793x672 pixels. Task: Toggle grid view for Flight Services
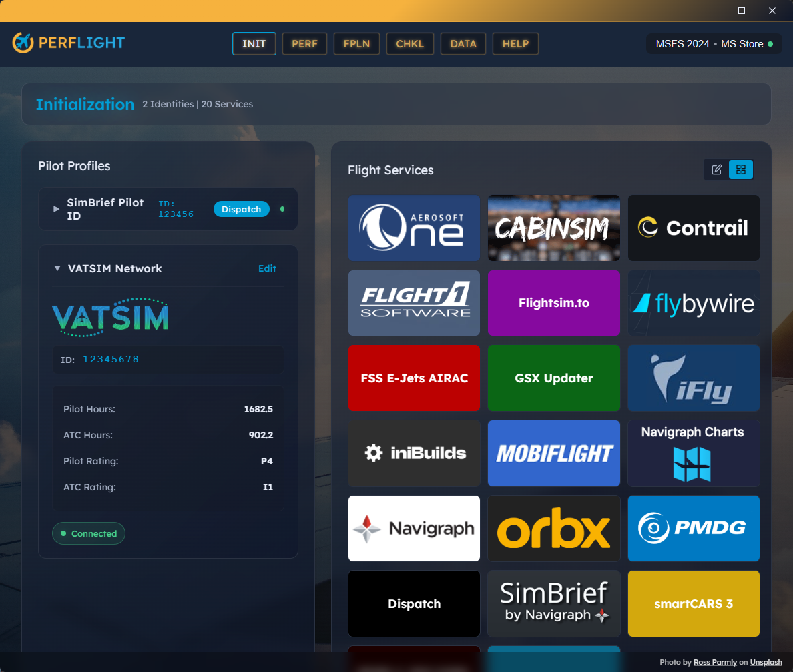click(741, 170)
